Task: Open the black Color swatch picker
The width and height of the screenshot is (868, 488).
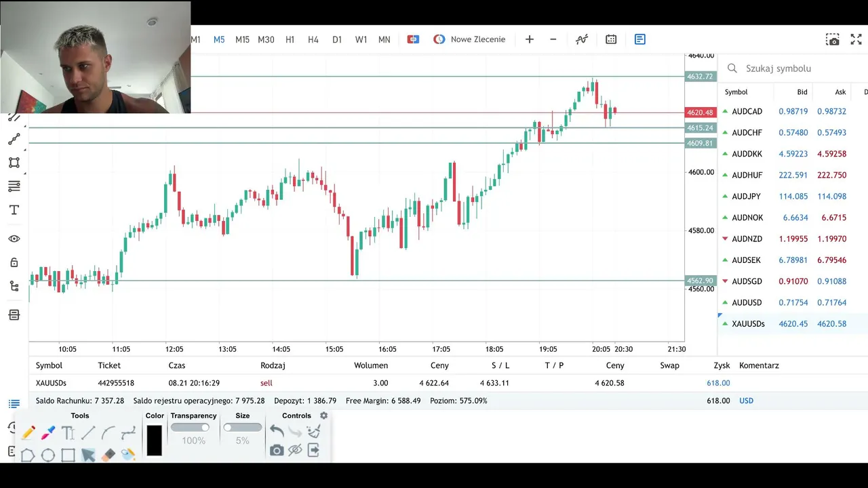Action: [x=155, y=441]
